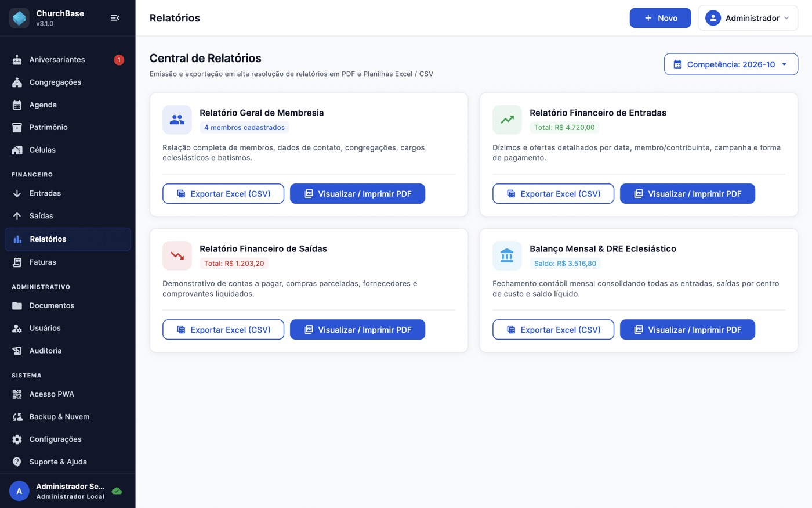The height and width of the screenshot is (508, 812).
Task: Export Relatório Financeiro de Entradas to Excel
Action: click(x=553, y=194)
